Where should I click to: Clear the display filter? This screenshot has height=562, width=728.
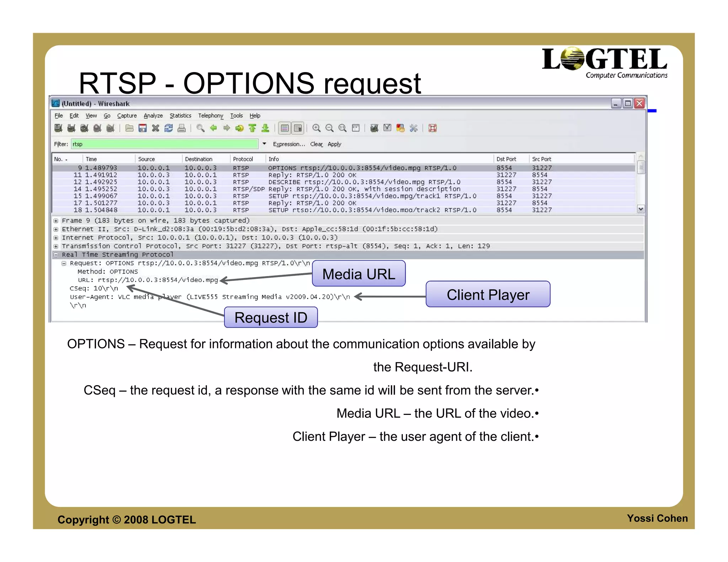click(316, 144)
